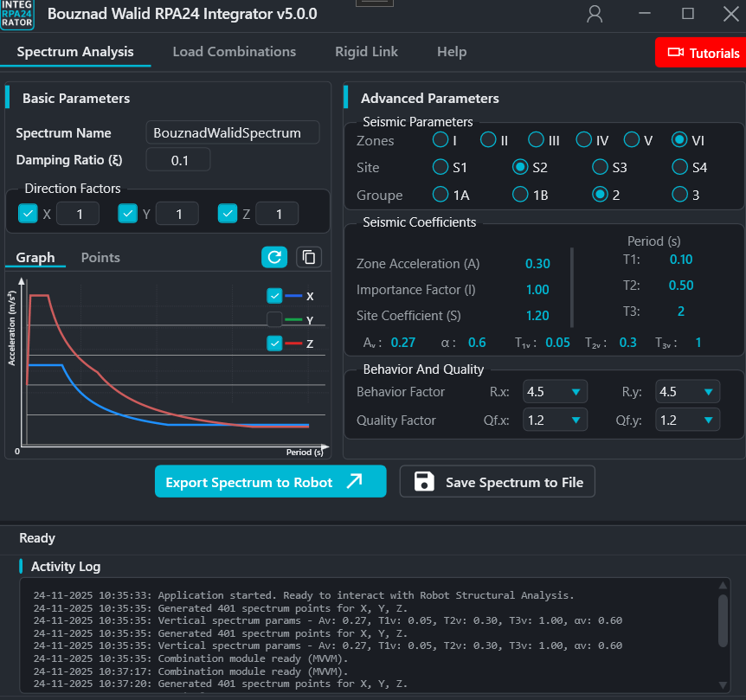The image size is (746, 700).
Task: Select Site type S4
Action: pos(680,167)
